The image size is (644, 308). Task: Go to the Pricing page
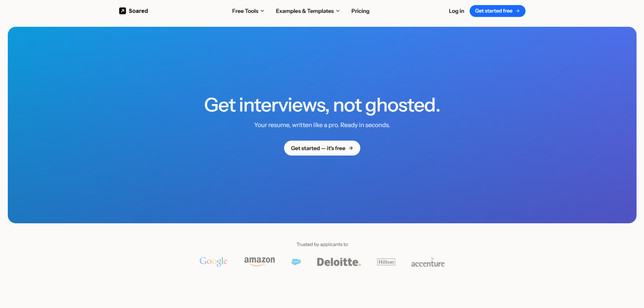[x=360, y=11]
